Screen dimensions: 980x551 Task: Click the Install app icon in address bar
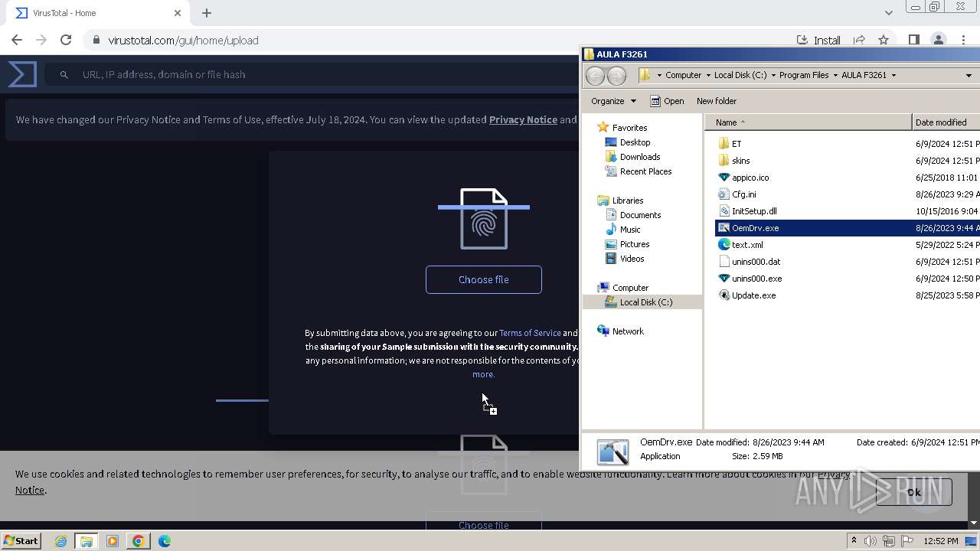coord(818,40)
